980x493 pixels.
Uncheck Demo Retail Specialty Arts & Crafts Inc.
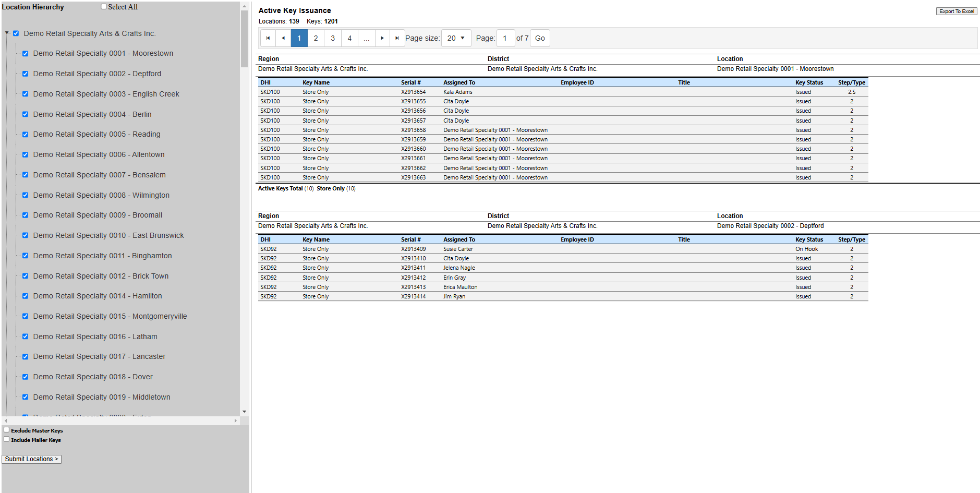(16, 33)
